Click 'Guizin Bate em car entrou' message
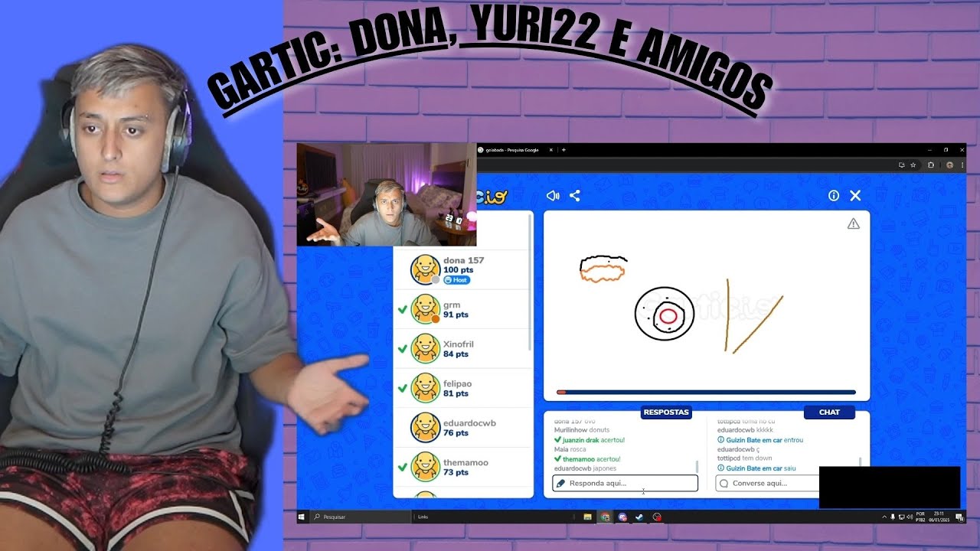Viewport: 980px width, 551px height. click(760, 440)
